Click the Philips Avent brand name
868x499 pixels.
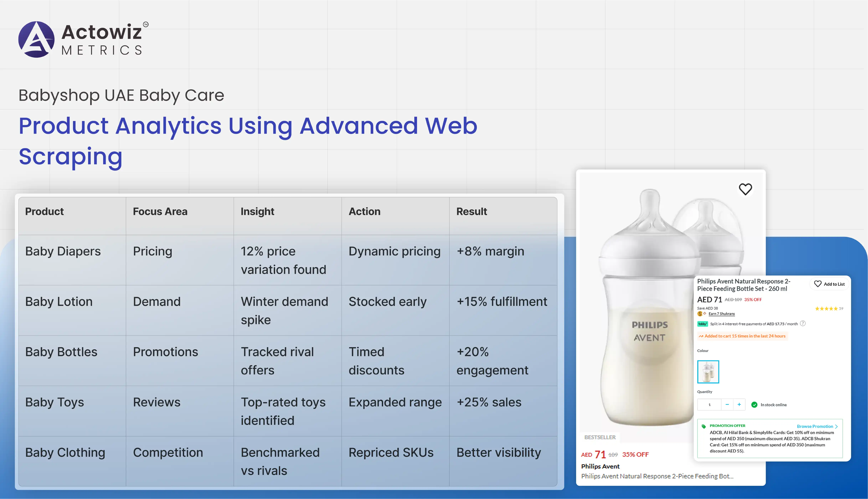point(600,466)
